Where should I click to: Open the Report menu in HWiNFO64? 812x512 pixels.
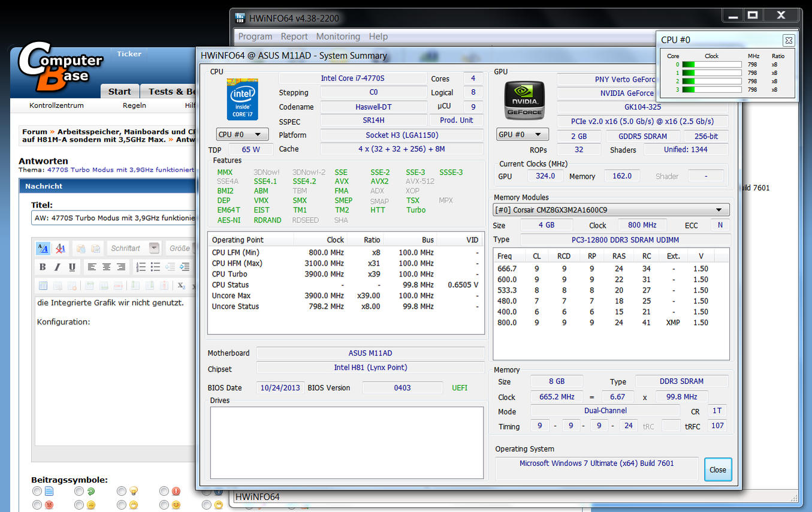point(294,37)
